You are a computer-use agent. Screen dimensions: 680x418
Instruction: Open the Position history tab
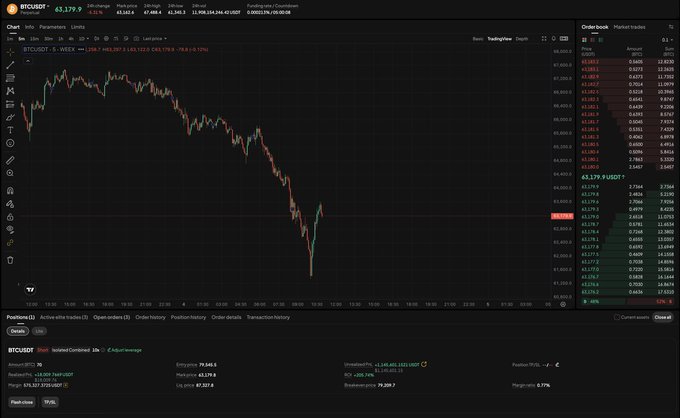pos(188,317)
